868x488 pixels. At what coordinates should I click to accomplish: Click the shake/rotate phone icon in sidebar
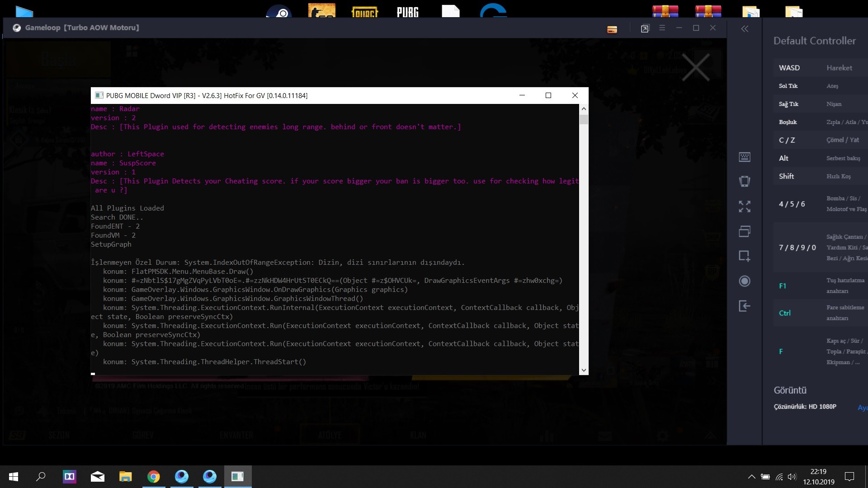[x=745, y=181]
